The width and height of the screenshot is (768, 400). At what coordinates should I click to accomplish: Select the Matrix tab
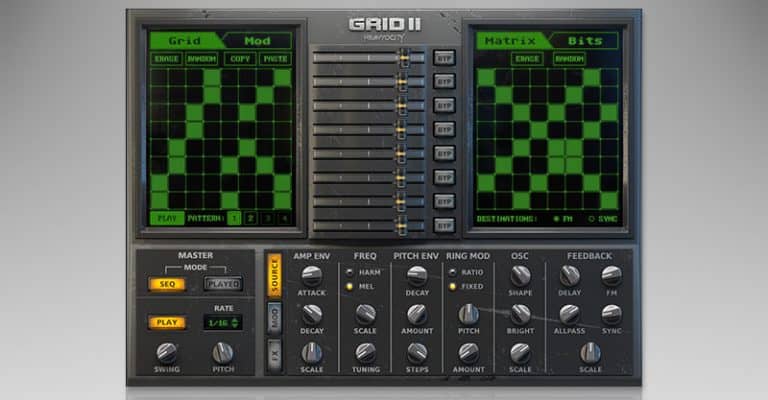(x=511, y=41)
